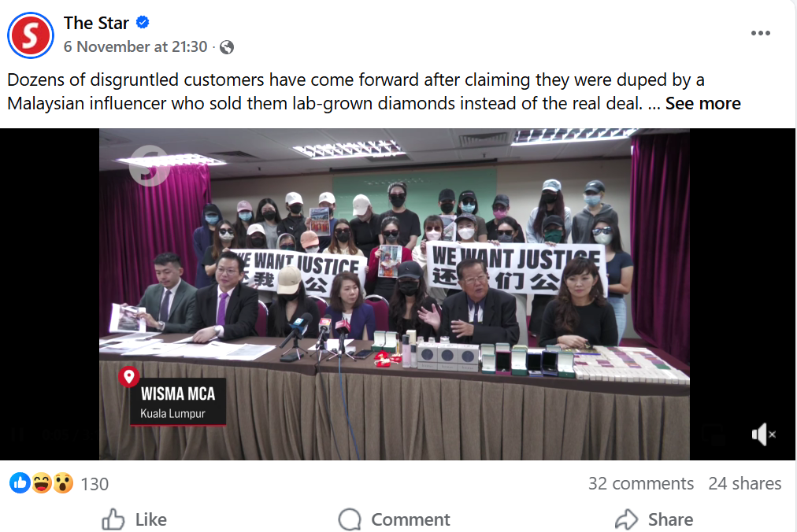797x532 pixels.
Task: Open the 32 comments
Action: coord(641,483)
